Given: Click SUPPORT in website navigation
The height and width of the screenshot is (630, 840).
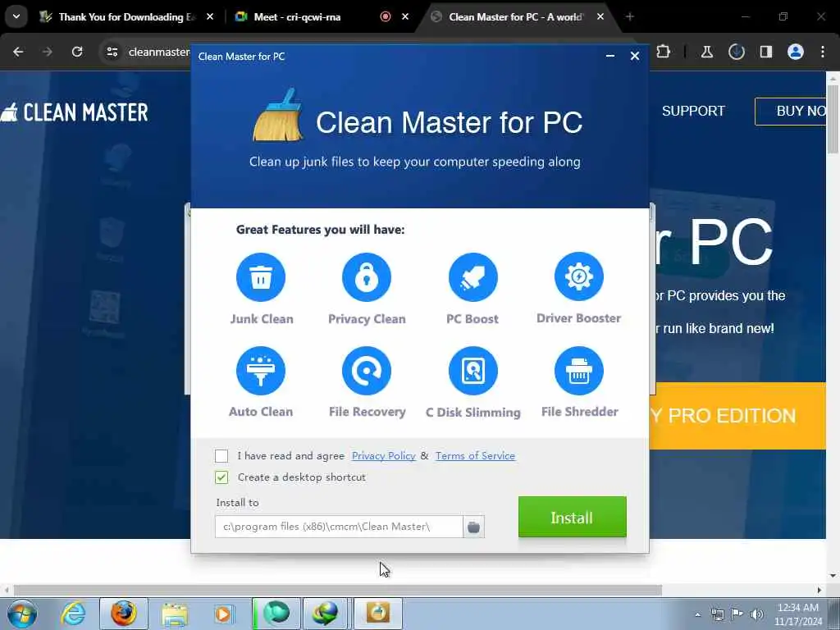Looking at the screenshot, I should 693,111.
